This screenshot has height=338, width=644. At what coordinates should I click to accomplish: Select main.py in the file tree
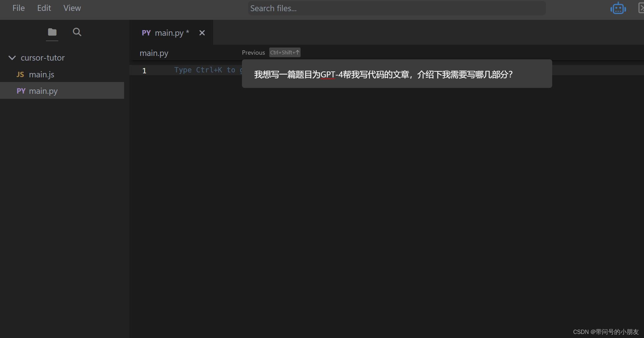62,91
